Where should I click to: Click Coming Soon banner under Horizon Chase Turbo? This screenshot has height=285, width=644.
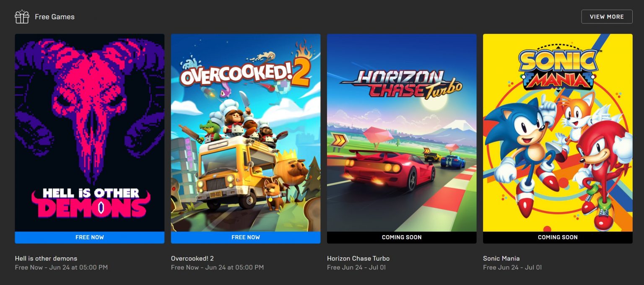pyautogui.click(x=402, y=237)
